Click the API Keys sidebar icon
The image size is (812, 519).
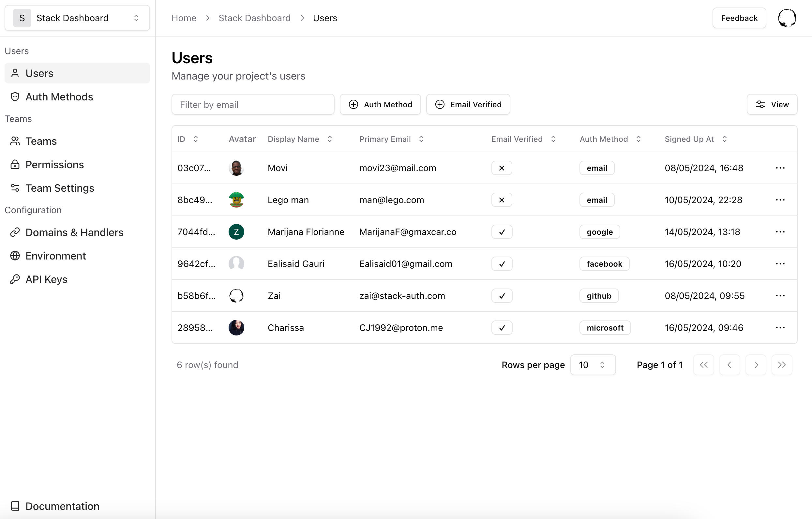pyautogui.click(x=15, y=279)
